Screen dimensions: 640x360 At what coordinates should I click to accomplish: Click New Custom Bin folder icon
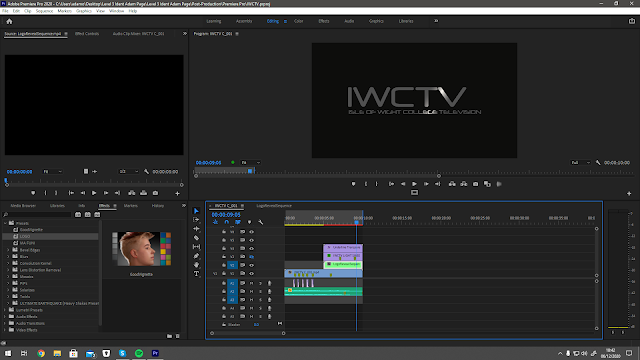point(169,336)
